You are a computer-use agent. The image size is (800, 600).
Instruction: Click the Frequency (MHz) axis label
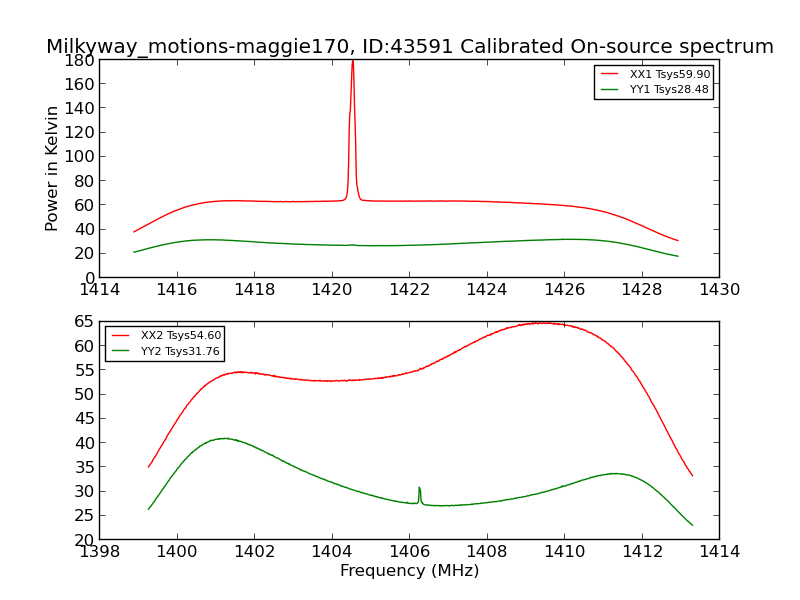pyautogui.click(x=410, y=570)
